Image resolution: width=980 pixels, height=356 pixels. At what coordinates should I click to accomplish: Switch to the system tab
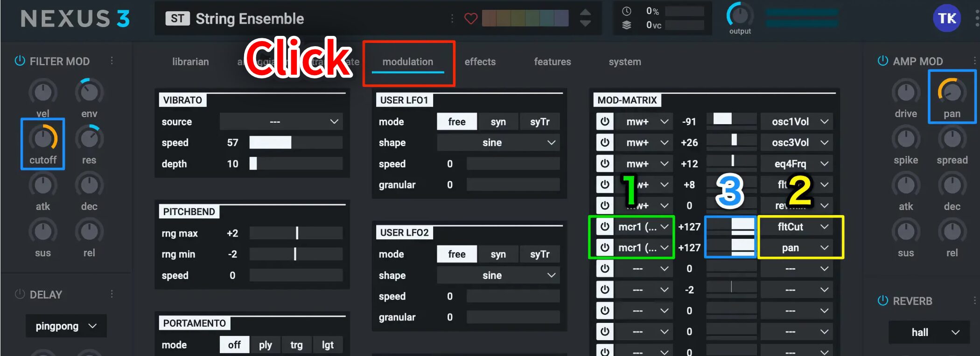click(x=625, y=62)
